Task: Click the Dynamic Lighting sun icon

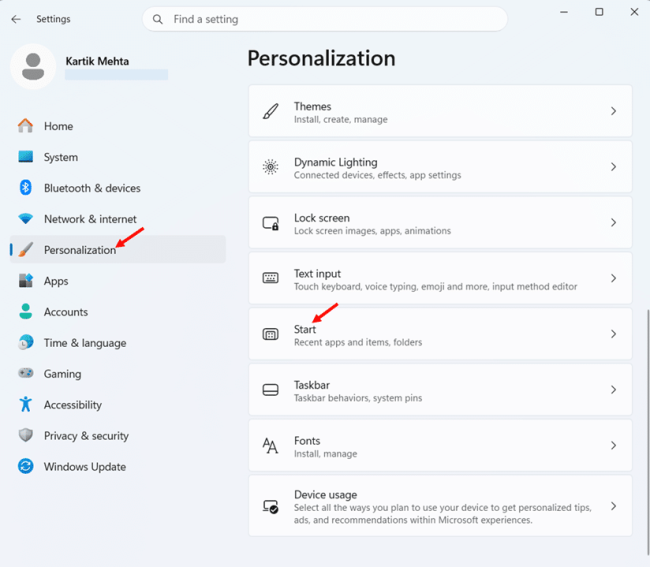Action: tap(270, 167)
